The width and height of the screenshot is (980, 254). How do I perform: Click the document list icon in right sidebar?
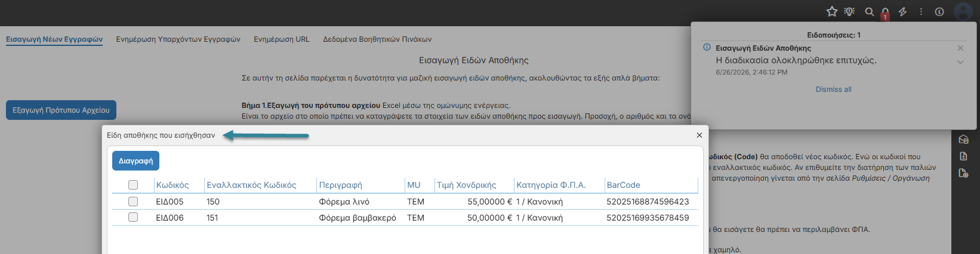coord(963,156)
